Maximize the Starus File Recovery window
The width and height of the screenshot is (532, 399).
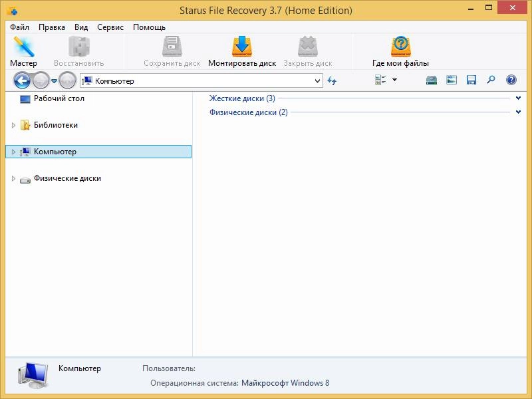point(489,8)
